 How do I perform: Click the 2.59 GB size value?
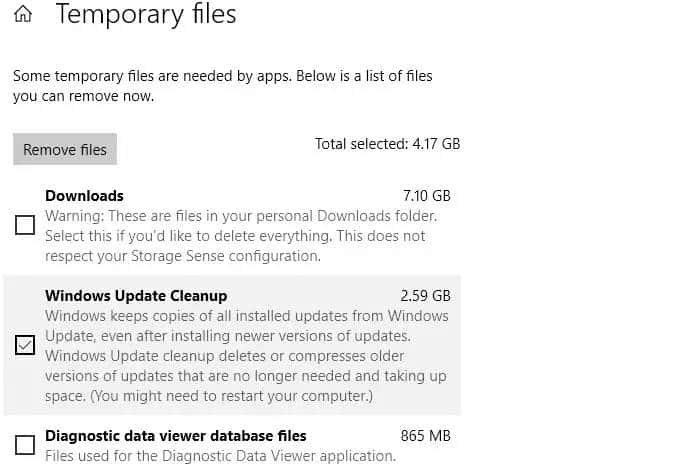(x=425, y=296)
